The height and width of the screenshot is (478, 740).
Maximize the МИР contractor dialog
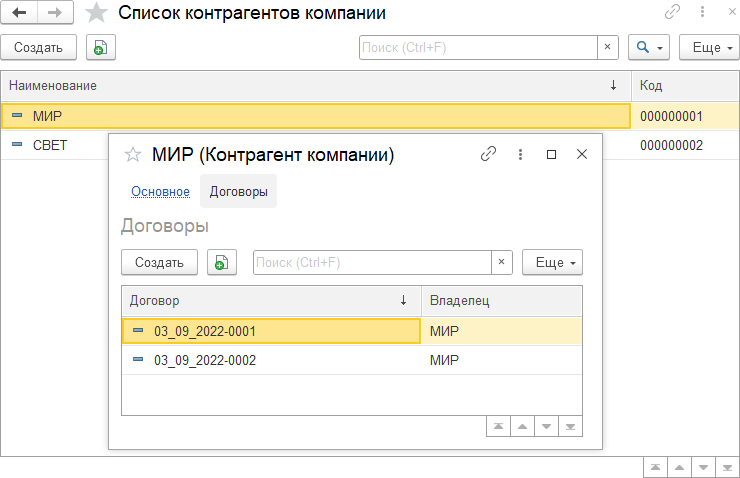coord(551,154)
